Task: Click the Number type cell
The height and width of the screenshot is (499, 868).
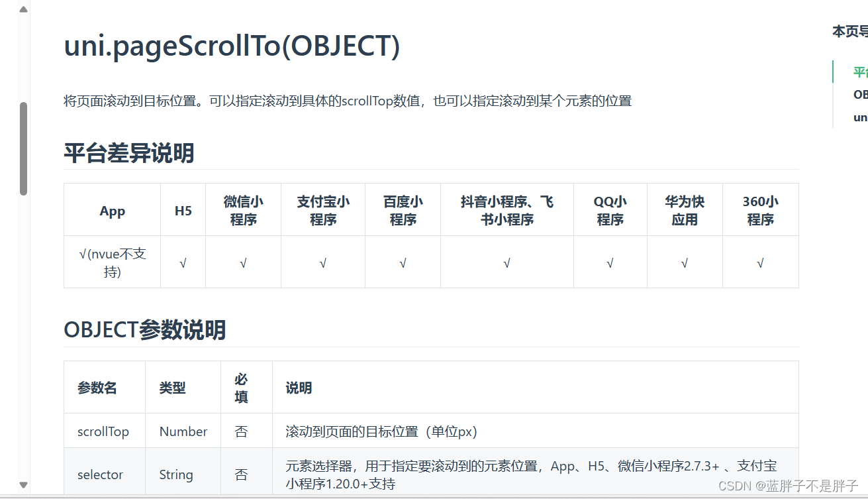Action: [183, 431]
